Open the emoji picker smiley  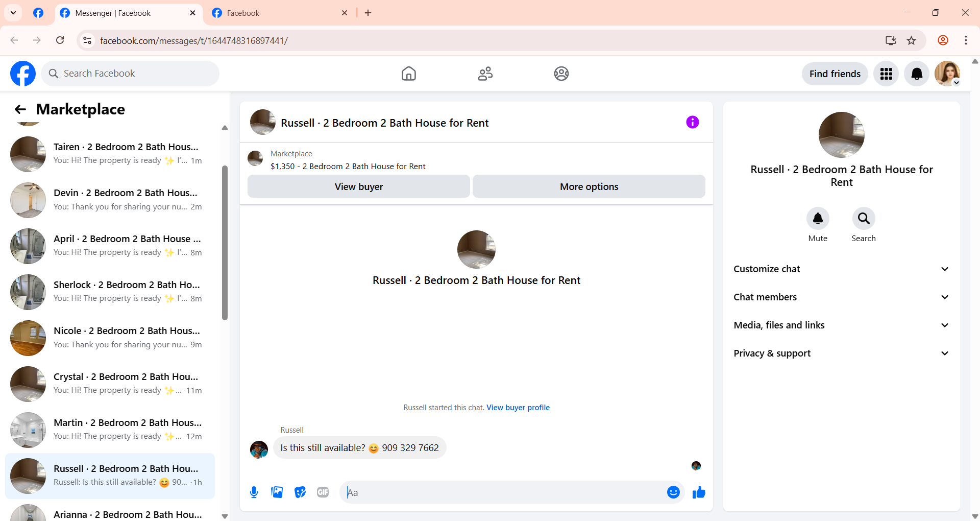(673, 492)
